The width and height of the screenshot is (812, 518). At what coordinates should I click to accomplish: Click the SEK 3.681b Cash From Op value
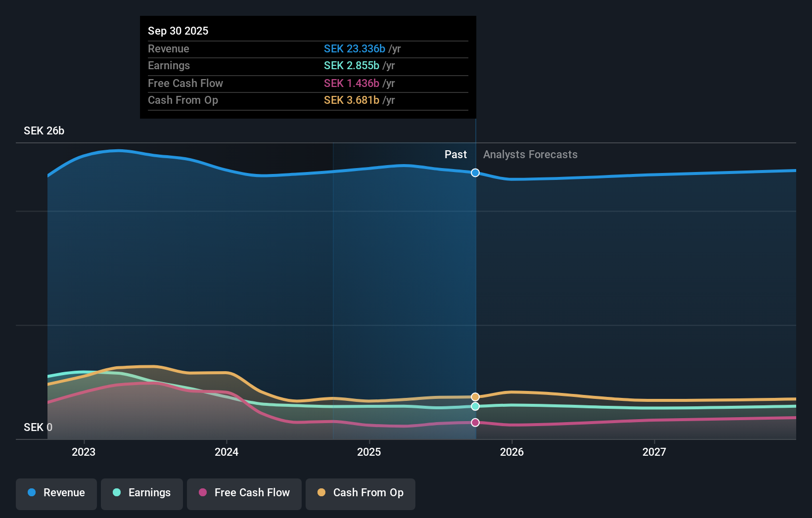click(352, 100)
